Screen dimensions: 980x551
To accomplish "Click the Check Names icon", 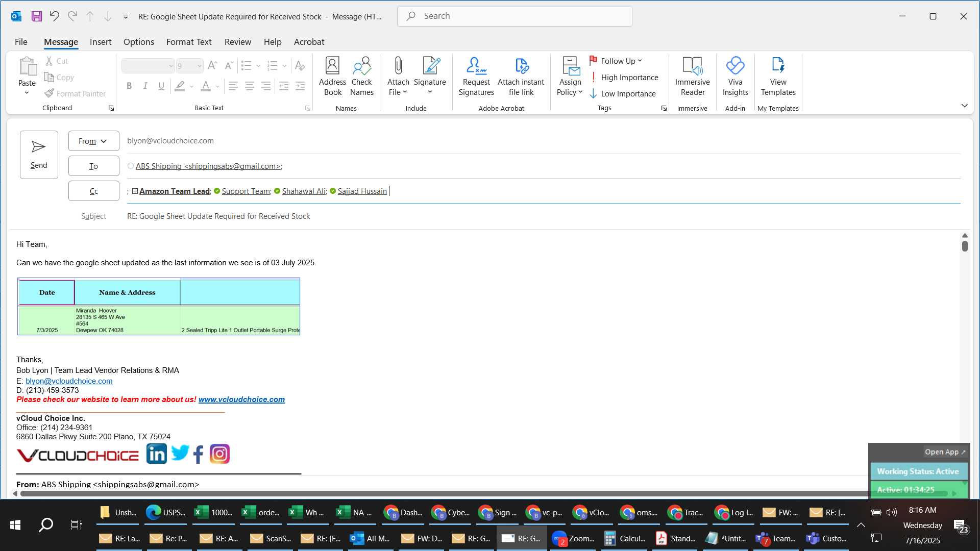I will pyautogui.click(x=362, y=77).
